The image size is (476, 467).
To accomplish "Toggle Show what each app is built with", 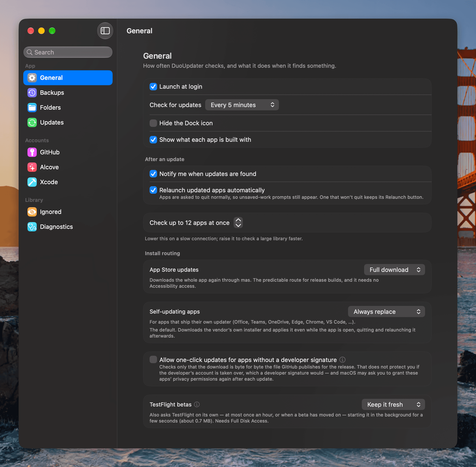I will (x=153, y=139).
